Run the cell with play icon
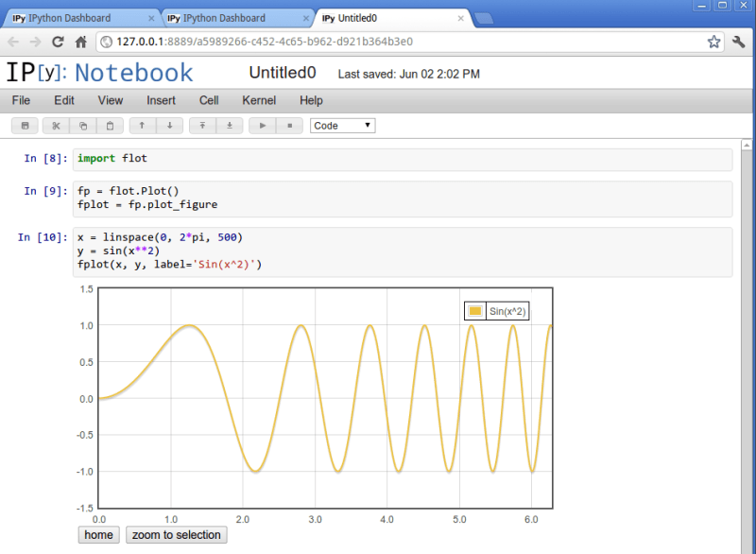 (x=263, y=126)
